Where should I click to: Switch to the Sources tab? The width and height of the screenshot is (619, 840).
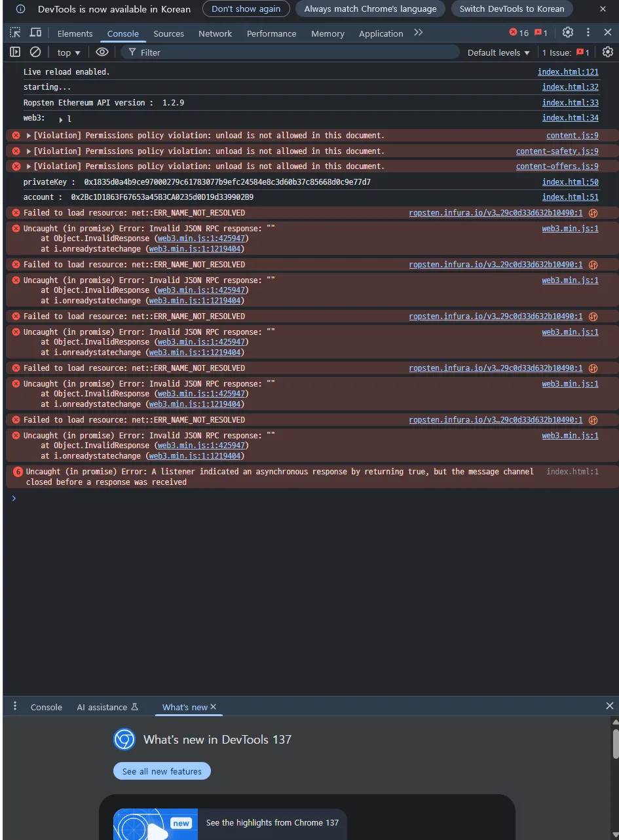click(x=168, y=33)
